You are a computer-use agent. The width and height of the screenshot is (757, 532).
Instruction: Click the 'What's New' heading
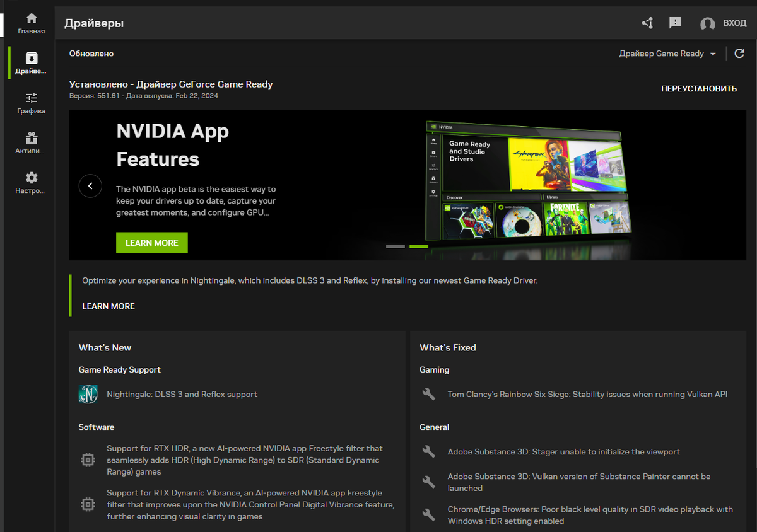click(105, 347)
